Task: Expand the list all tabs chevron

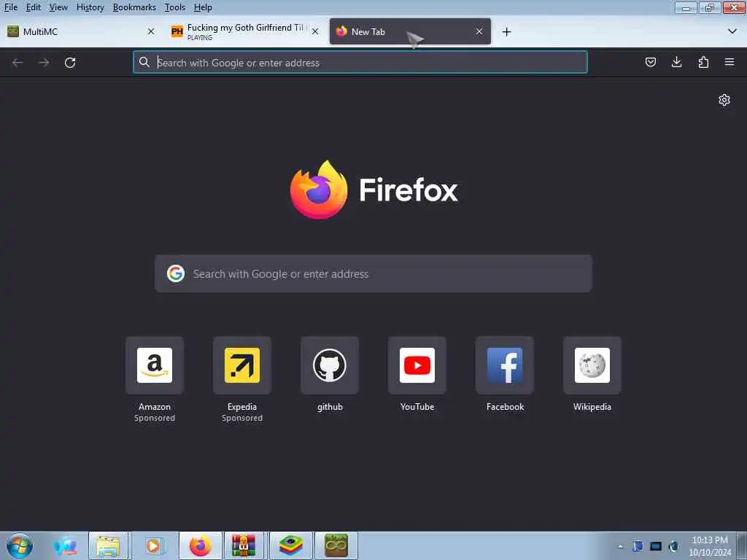Action: click(x=732, y=31)
